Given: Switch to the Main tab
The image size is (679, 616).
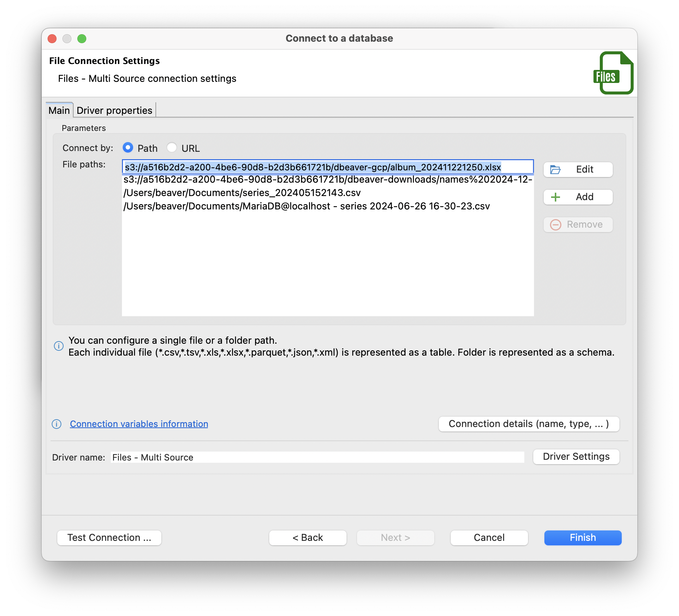Looking at the screenshot, I should tap(59, 110).
